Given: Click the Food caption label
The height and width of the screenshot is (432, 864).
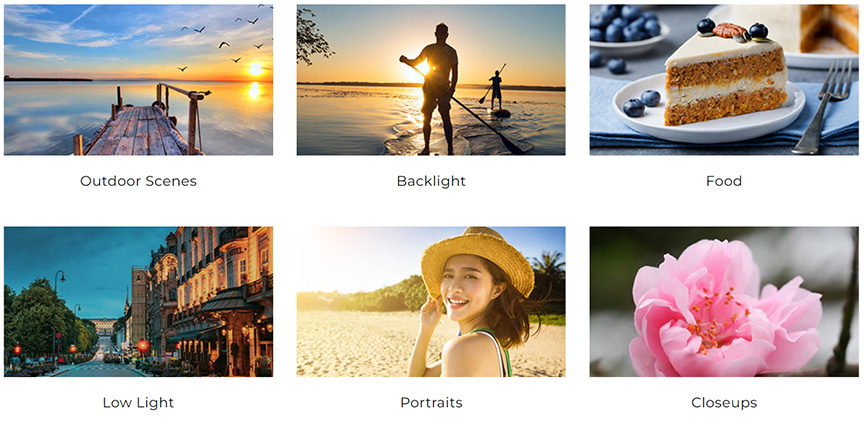Looking at the screenshot, I should point(723,181).
